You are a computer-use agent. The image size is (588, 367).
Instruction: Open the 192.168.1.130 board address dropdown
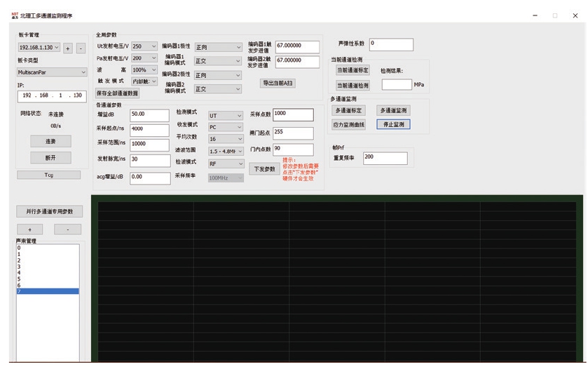[39, 48]
